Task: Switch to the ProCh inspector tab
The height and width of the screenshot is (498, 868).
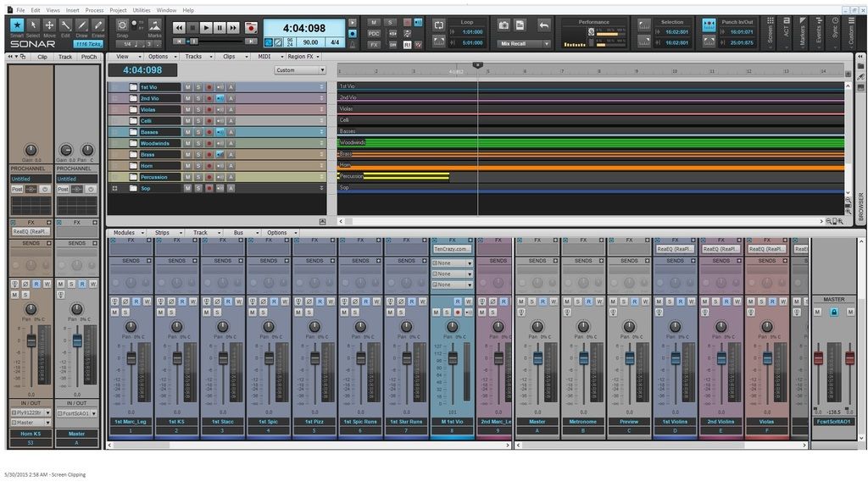Action: (89, 57)
